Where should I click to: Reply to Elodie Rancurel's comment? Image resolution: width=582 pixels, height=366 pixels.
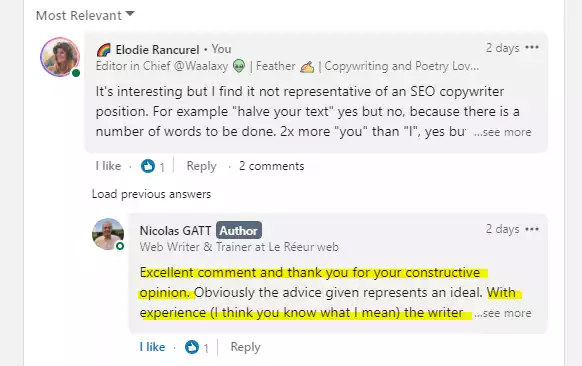point(201,166)
